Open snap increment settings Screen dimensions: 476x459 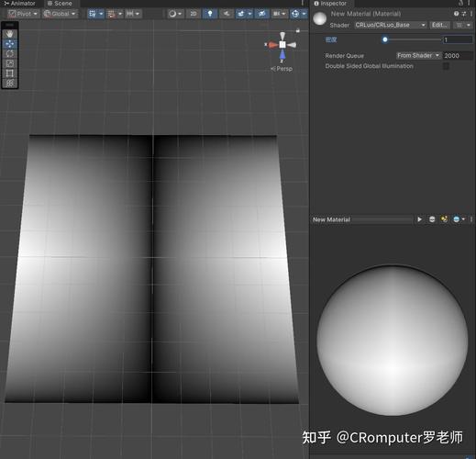coord(133,14)
